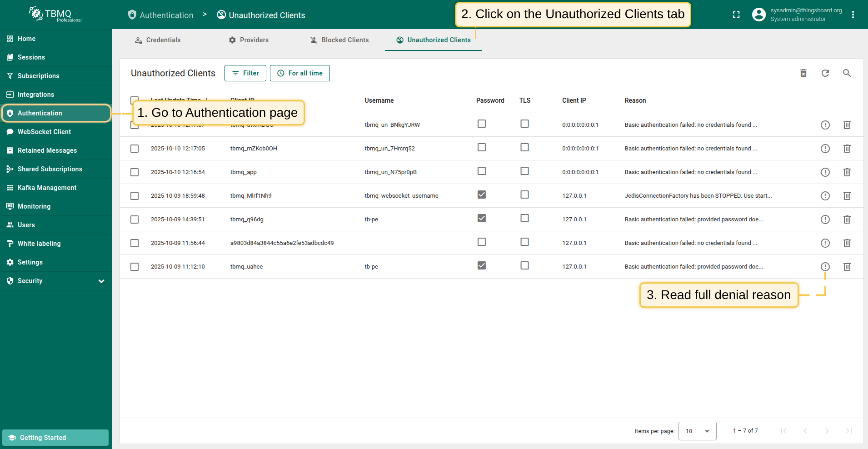Click the refresh icon in table header
868x449 pixels.
825,73
